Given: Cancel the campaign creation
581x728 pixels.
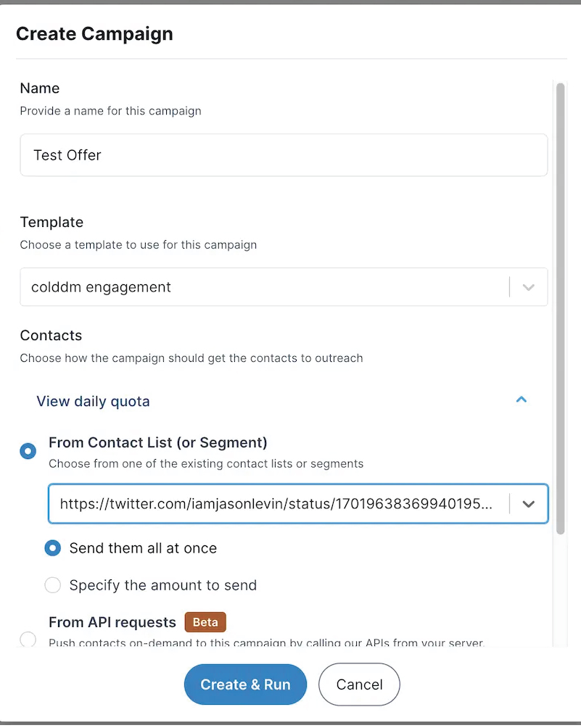Looking at the screenshot, I should tap(359, 684).
